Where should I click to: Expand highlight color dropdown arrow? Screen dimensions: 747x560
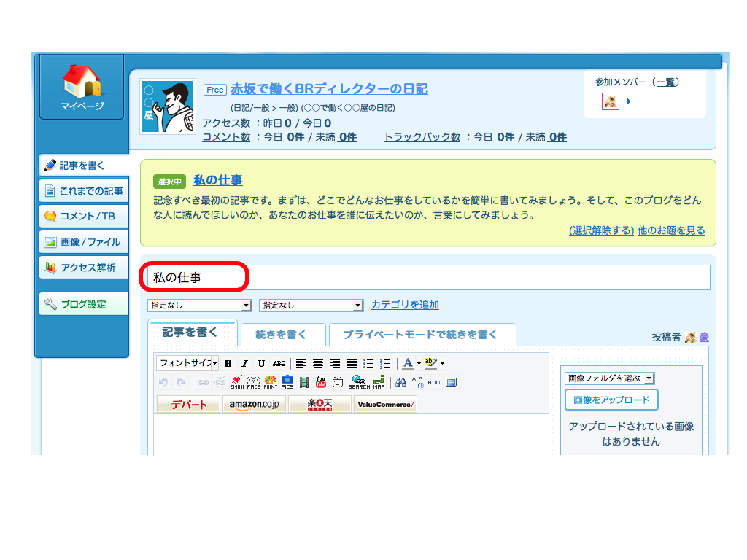point(443,363)
